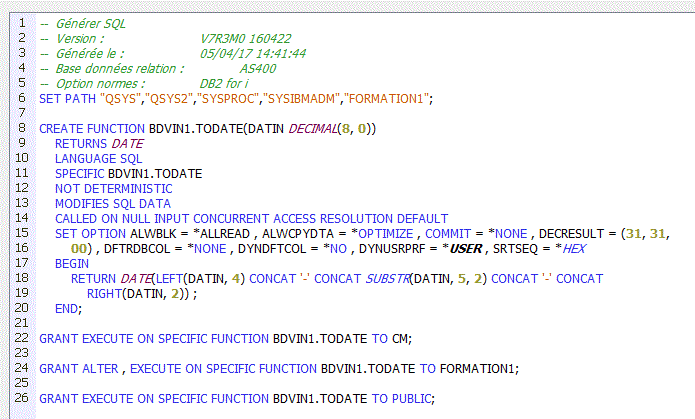Viewport: 695px width, 419px height.
Task: Click 'CONCURRENT ACCESS RESOLUTION DEFAULT' text
Action: click(321, 219)
